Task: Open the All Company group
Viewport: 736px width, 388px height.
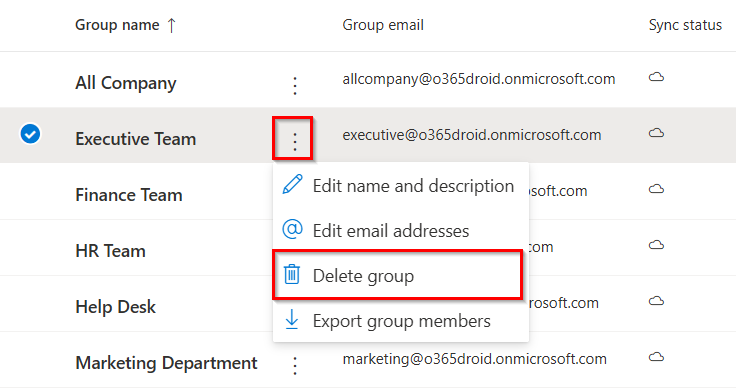Action: pyautogui.click(x=126, y=83)
